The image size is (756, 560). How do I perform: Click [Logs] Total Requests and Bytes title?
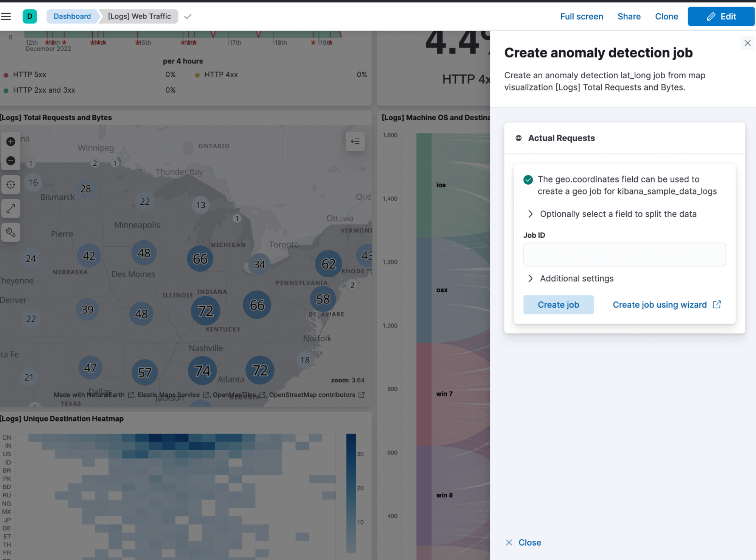coord(56,118)
